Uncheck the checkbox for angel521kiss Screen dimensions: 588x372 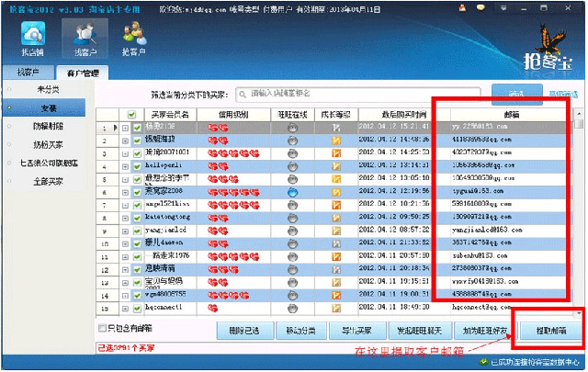click(137, 205)
